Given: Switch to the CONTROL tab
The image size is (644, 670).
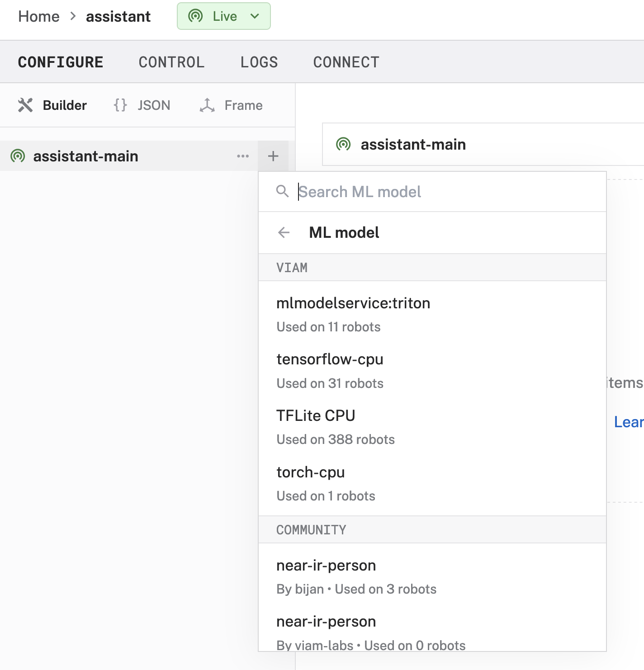Looking at the screenshot, I should tap(171, 62).
